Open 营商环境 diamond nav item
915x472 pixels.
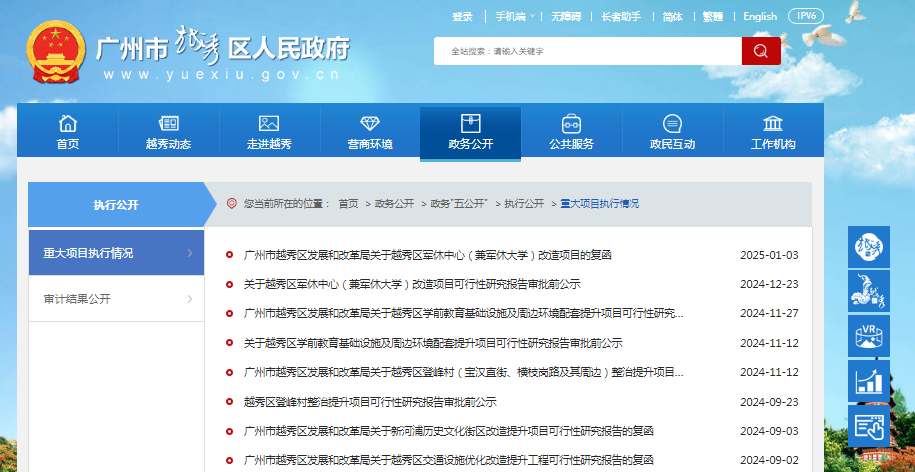click(x=370, y=133)
